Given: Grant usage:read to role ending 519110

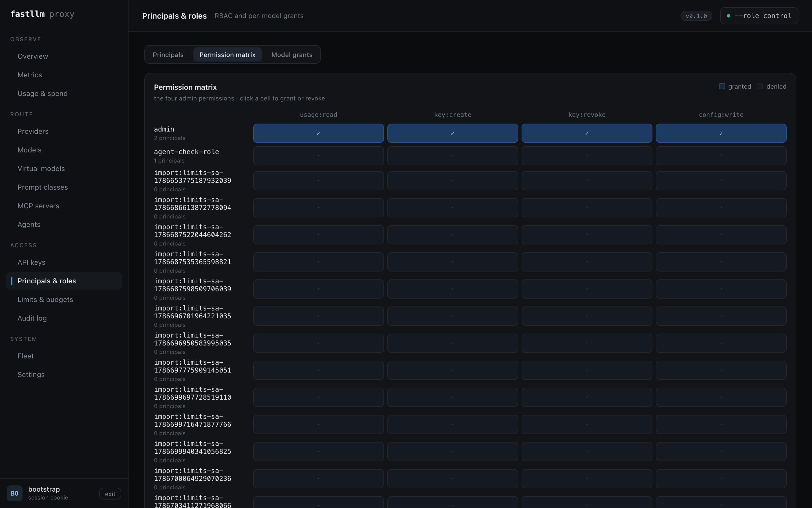Looking at the screenshot, I should pyautogui.click(x=318, y=397).
